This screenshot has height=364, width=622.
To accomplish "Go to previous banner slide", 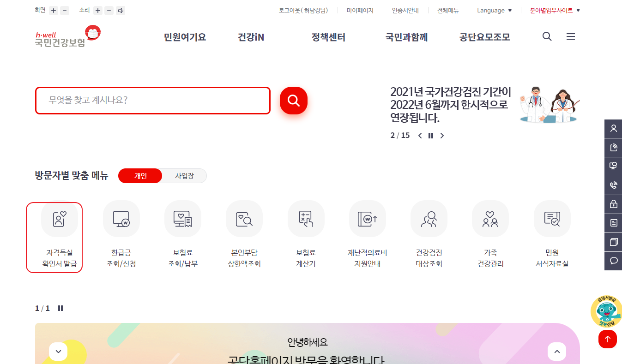I will pyautogui.click(x=420, y=136).
